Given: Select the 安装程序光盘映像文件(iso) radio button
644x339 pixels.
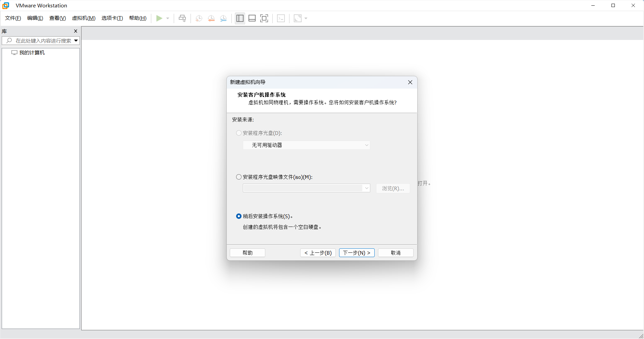Looking at the screenshot, I should [239, 177].
